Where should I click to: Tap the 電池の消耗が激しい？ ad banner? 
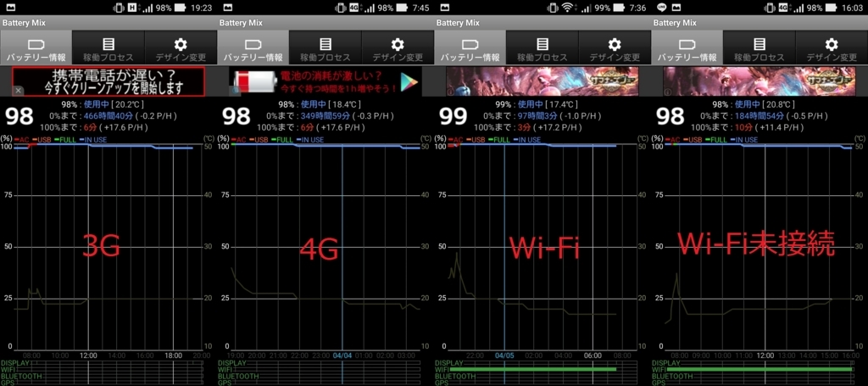coord(325,81)
